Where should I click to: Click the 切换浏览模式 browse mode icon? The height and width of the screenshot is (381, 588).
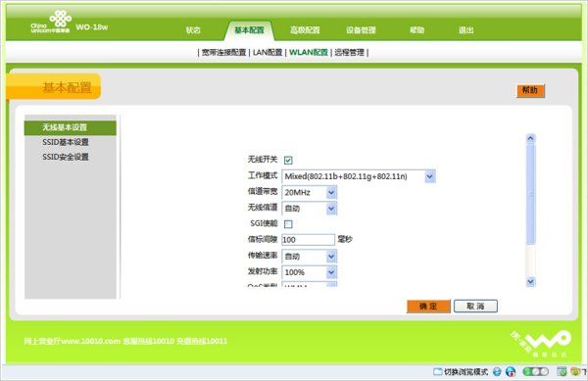click(x=438, y=371)
